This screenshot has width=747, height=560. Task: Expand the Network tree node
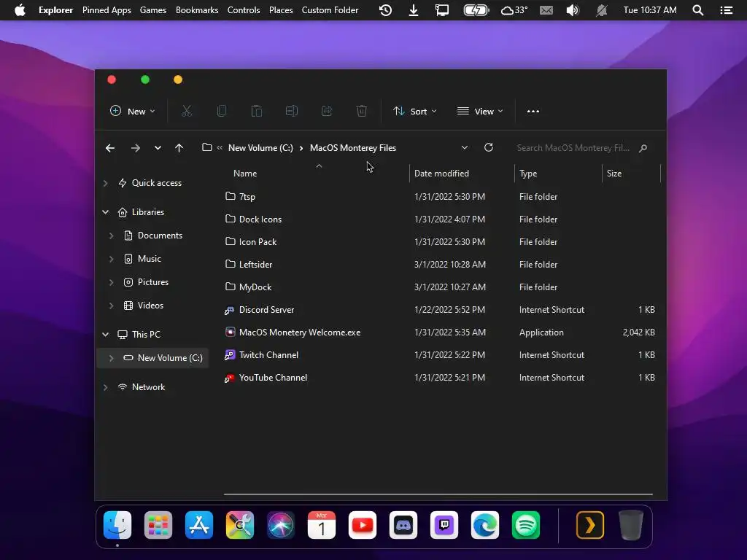click(x=105, y=387)
